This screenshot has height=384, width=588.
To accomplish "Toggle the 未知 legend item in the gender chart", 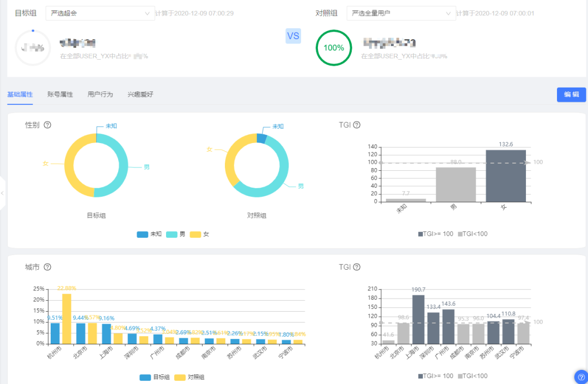I will [x=149, y=234].
